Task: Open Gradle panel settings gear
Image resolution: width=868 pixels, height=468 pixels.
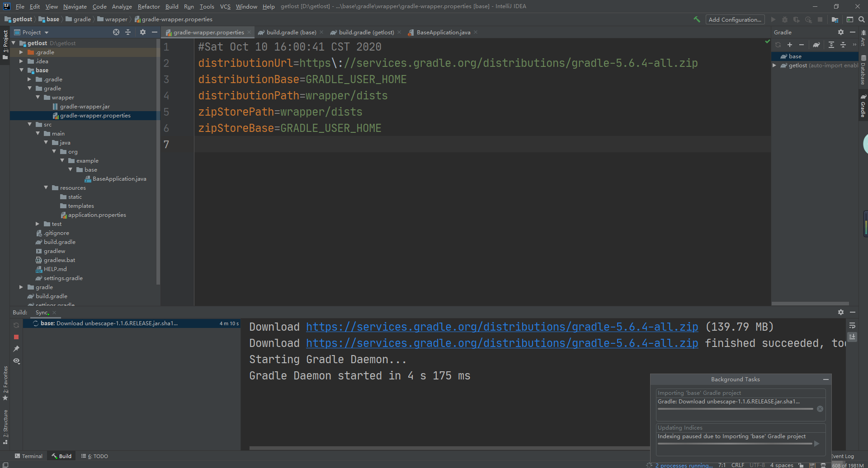Action: [841, 32]
